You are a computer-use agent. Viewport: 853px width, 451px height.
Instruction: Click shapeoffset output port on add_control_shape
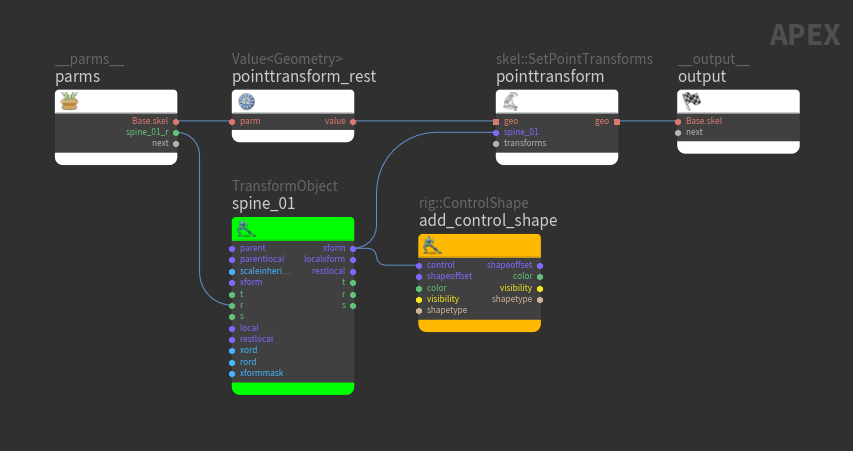point(540,265)
